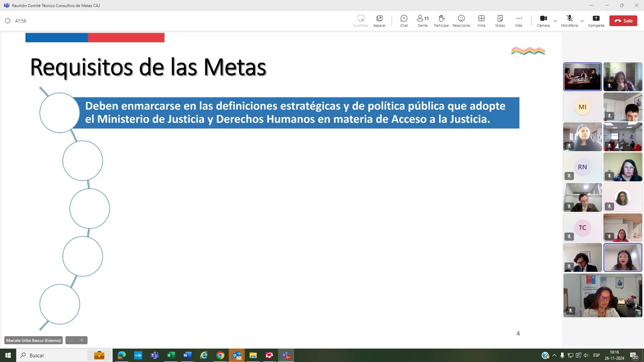
Task: Zoom in shared slide with plus button
Action: pyautogui.click(x=82, y=340)
